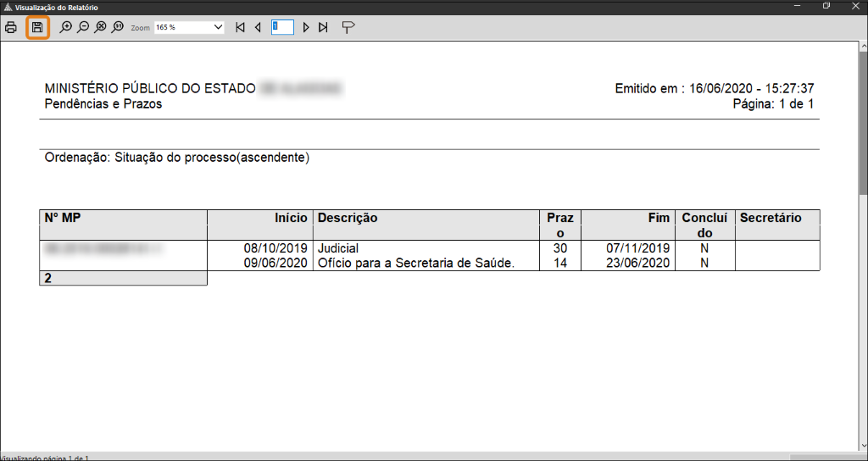This screenshot has width=868, height=461.
Task: Click 'MINISTÉRIO PÚBLICO DO ESTADO' heading
Action: [150, 88]
